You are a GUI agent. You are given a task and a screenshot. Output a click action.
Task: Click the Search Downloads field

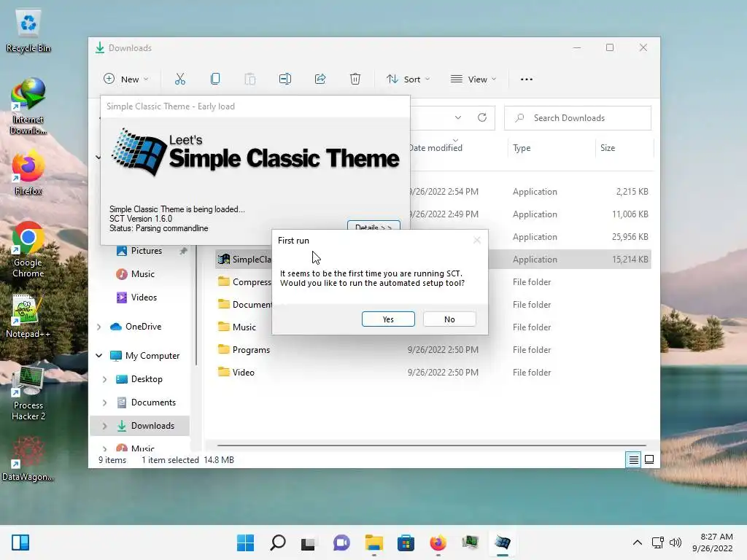click(578, 118)
